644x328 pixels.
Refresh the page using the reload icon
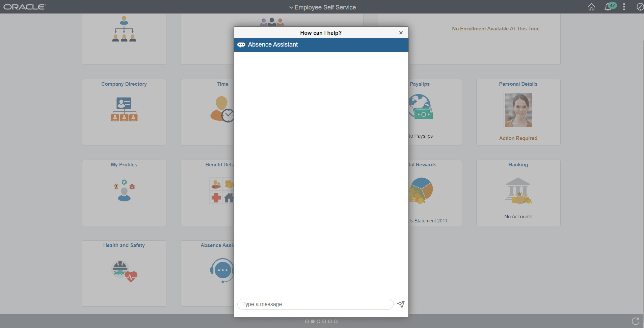[x=636, y=321]
